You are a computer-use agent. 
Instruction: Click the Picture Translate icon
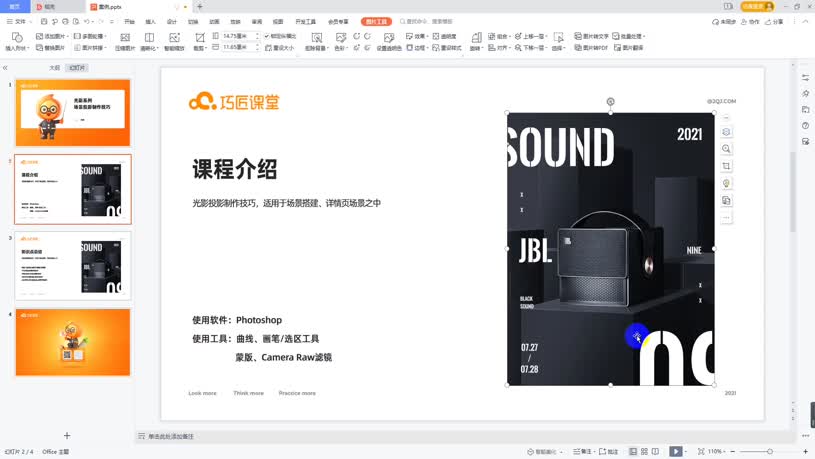617,47
